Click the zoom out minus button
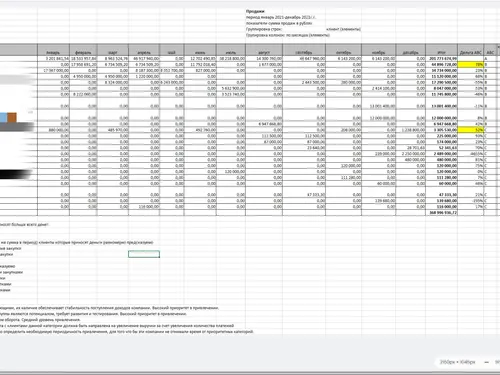 coord(486,362)
